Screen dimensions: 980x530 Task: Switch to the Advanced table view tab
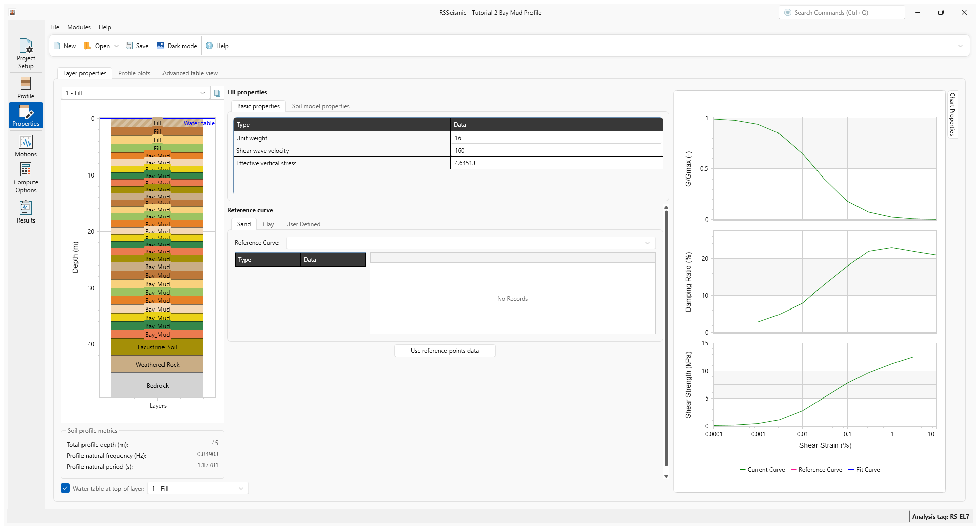pyautogui.click(x=190, y=73)
